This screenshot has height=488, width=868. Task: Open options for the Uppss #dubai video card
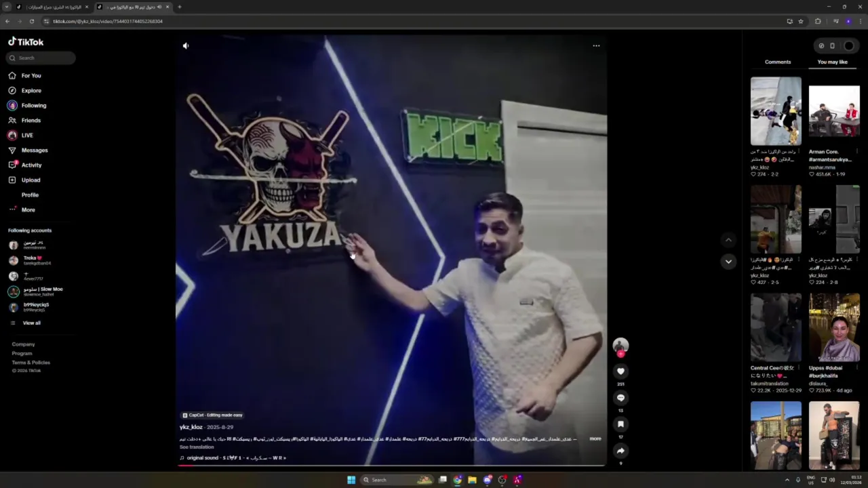pos(857,368)
